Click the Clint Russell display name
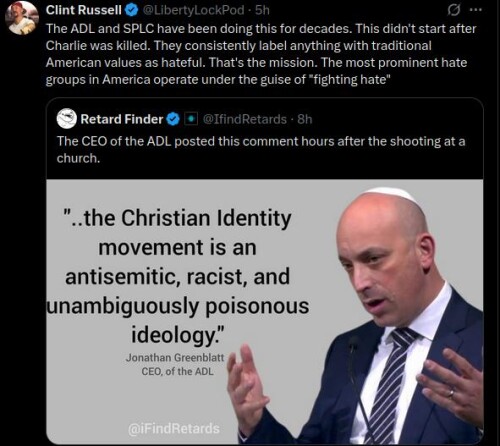Image resolution: width=500 pixels, height=446 pixels. pos(84,10)
